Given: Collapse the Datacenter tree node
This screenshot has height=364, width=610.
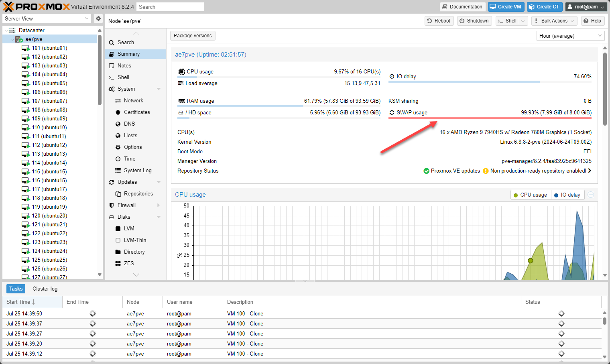Looking at the screenshot, I should 6,31.
